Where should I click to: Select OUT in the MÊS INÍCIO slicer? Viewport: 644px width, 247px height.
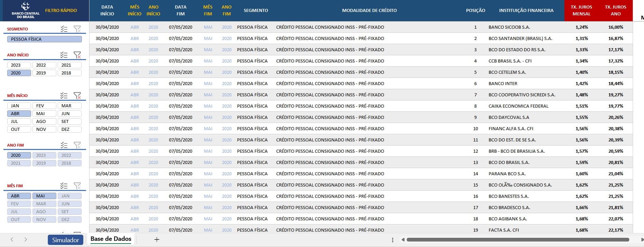[19, 129]
